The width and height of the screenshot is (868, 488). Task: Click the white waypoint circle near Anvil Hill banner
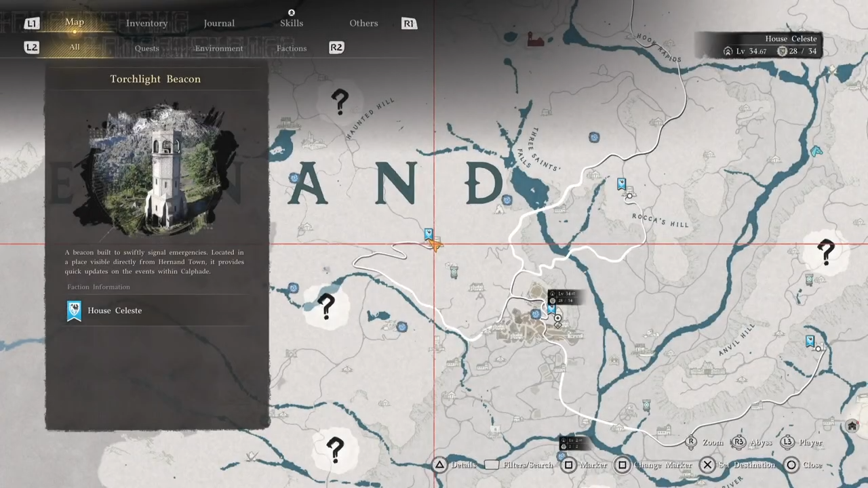pos(818,349)
